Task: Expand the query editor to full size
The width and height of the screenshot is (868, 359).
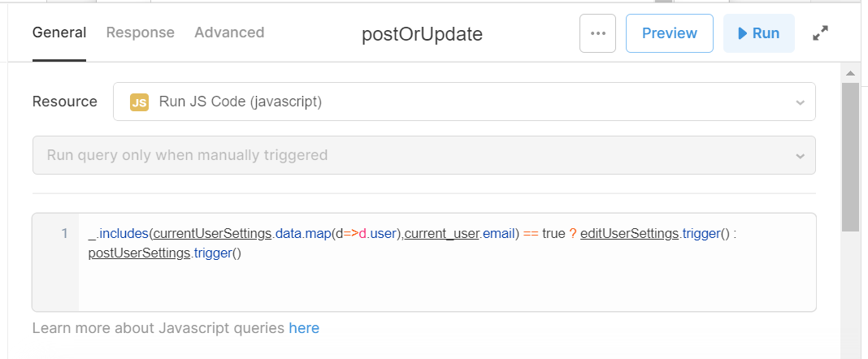Action: [x=820, y=33]
